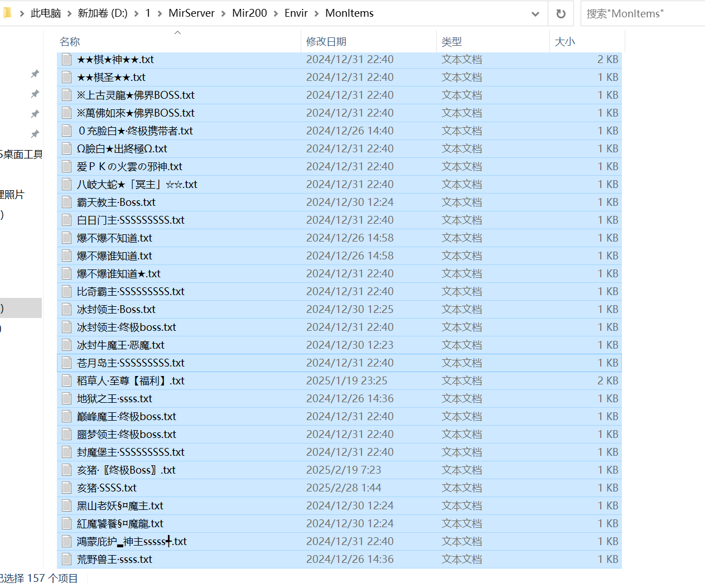This screenshot has height=588, width=705.
Task: Click 照片 item in navigation pane
Action: (12, 194)
